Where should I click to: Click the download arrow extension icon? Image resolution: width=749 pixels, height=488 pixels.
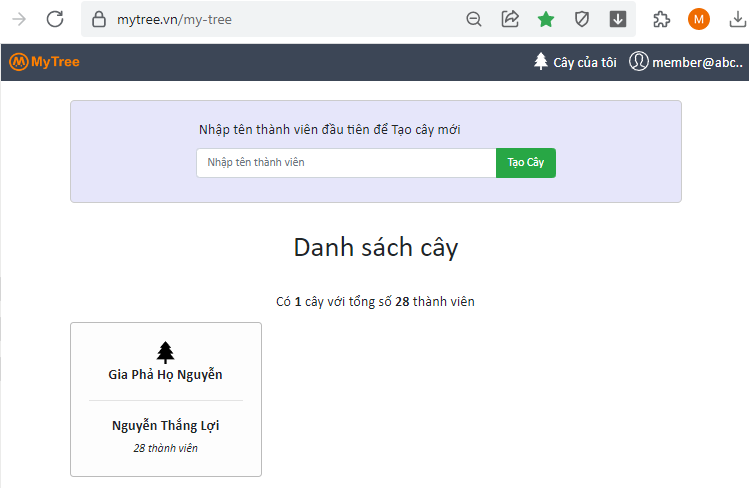pos(618,19)
